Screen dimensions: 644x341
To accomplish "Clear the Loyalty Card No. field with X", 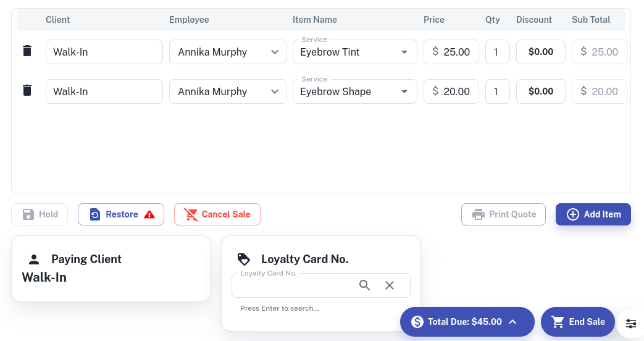I will 390,285.
